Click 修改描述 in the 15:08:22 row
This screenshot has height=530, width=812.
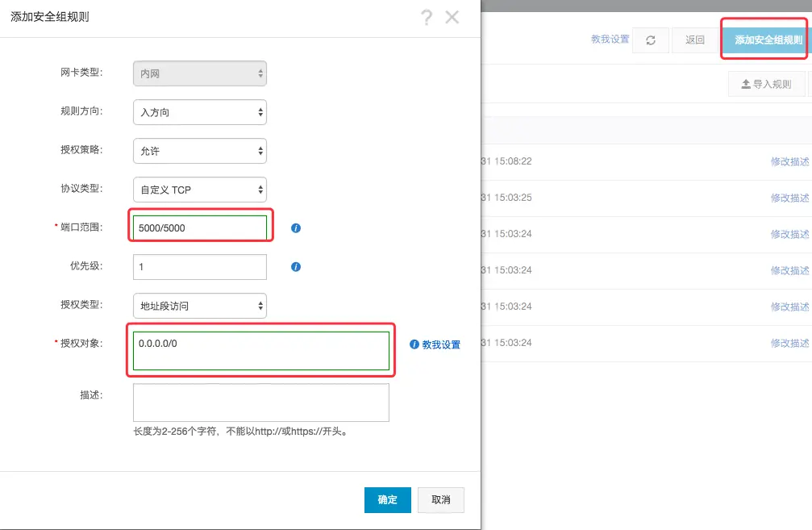click(789, 161)
